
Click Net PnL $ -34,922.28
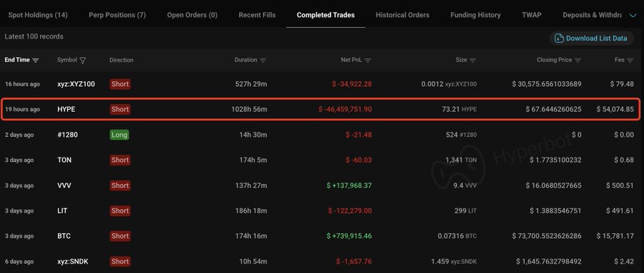pyautogui.click(x=352, y=84)
